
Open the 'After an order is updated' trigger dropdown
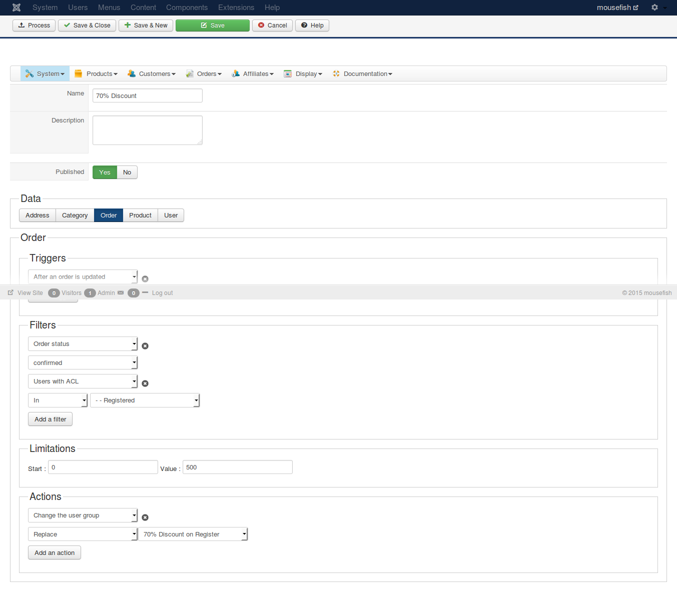click(x=83, y=277)
